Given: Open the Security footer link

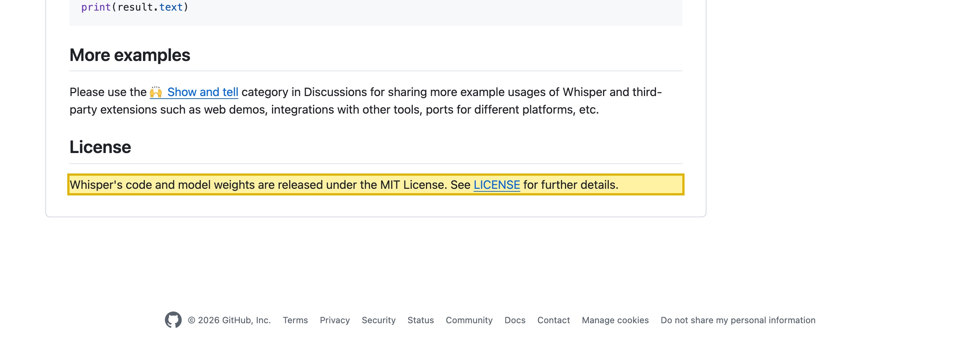Looking at the screenshot, I should click(x=378, y=320).
